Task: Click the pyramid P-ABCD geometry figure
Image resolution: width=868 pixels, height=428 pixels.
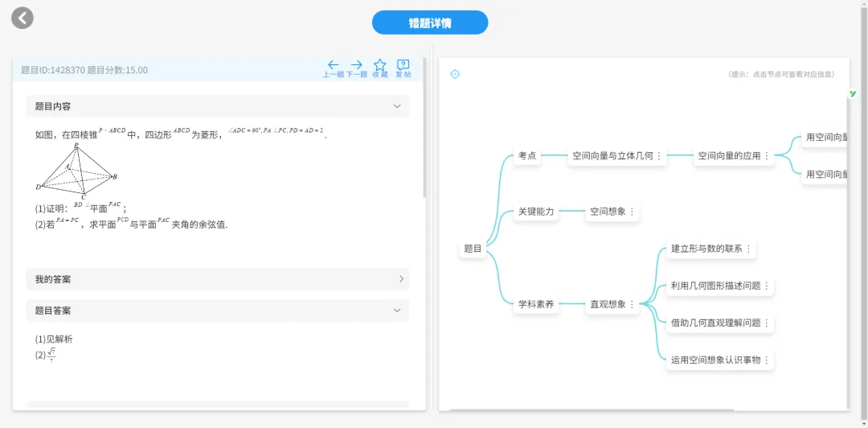Action: pos(76,172)
